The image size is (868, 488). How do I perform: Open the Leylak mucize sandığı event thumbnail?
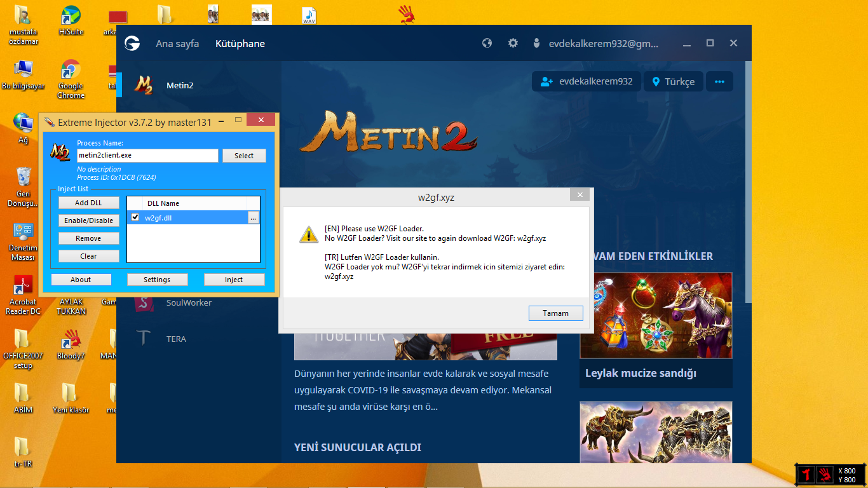656,315
